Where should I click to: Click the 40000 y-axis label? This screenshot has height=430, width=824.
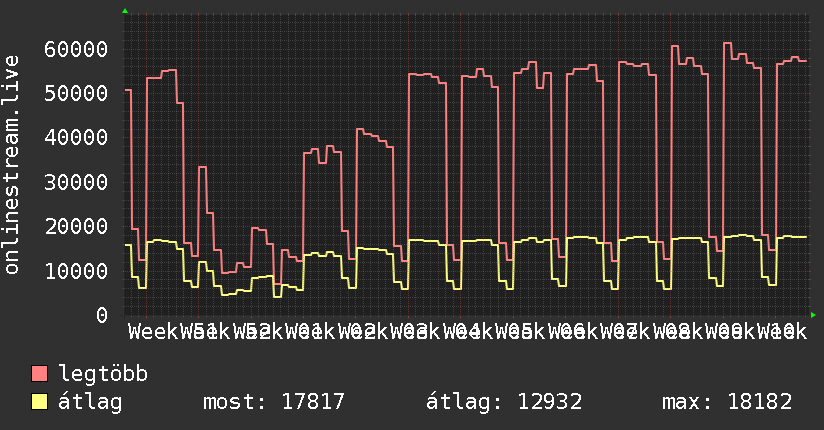(x=76, y=138)
